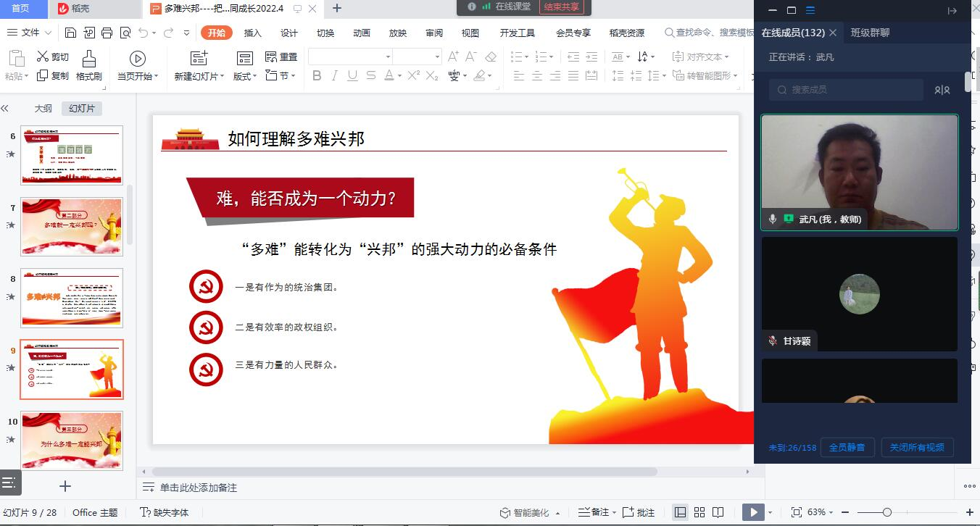
Task: Click the save icon in quick access toolbar
Action: click(70, 33)
